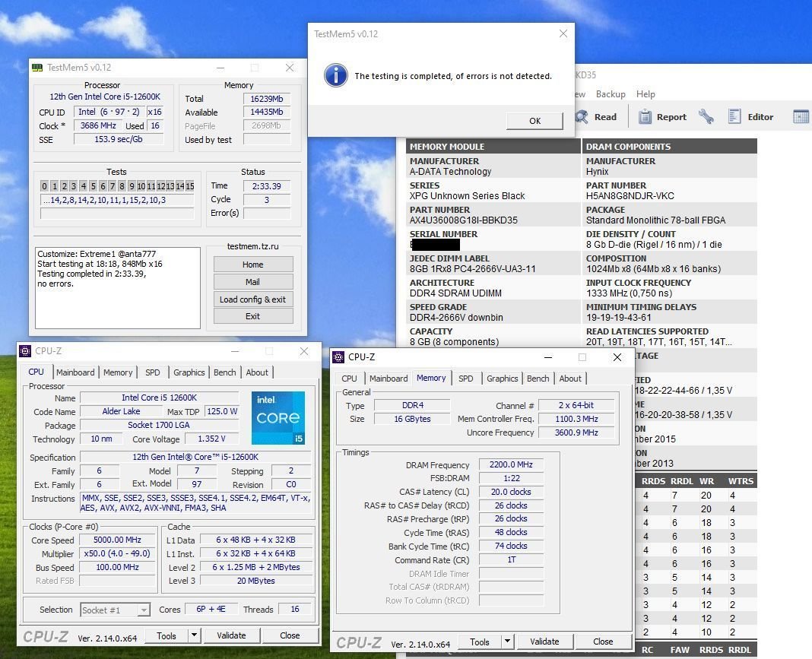Click the Exit button in TestMem5
Image resolution: width=812 pixels, height=659 pixels.
tap(253, 316)
